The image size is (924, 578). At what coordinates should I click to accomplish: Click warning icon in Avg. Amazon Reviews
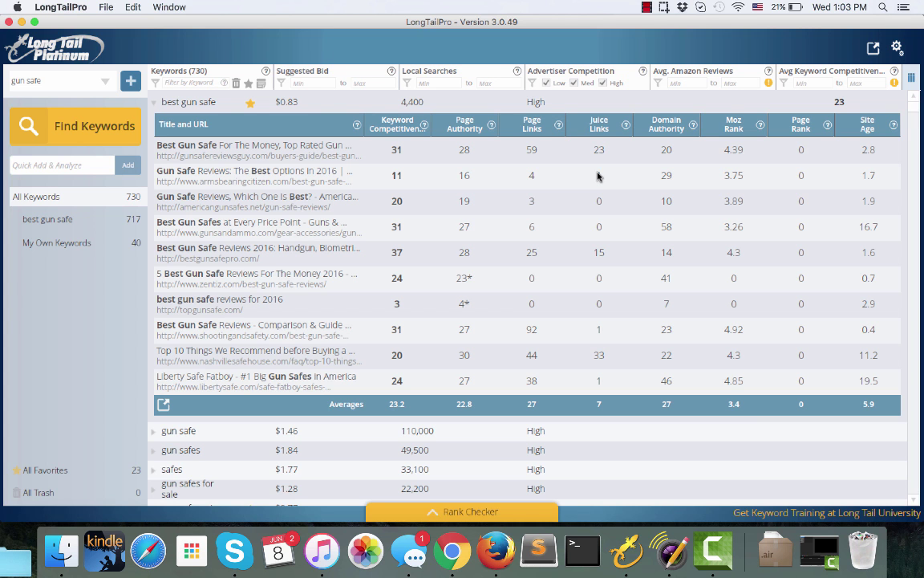click(x=768, y=83)
